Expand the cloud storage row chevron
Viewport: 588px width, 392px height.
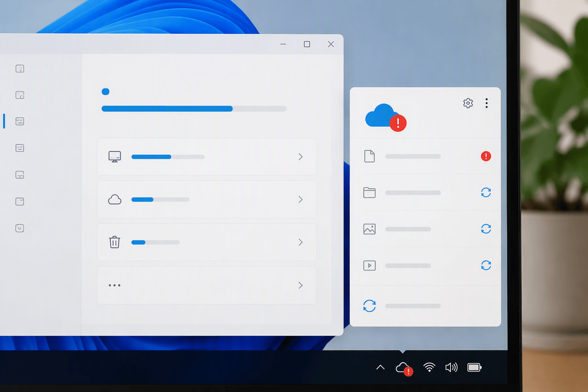pyautogui.click(x=300, y=199)
